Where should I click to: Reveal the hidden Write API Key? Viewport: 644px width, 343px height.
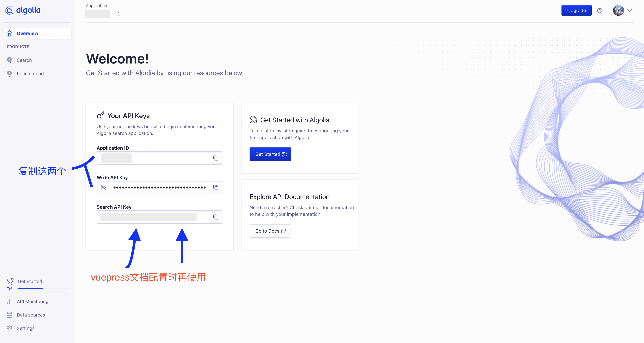(103, 187)
